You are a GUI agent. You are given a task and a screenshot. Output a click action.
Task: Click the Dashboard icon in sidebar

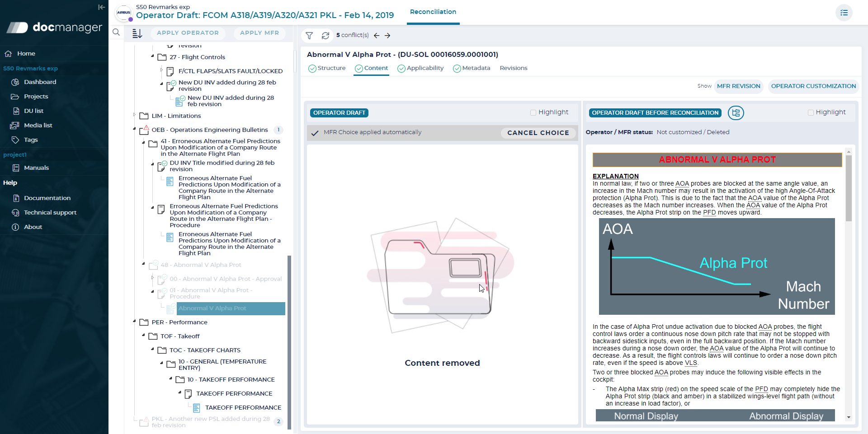tap(15, 82)
